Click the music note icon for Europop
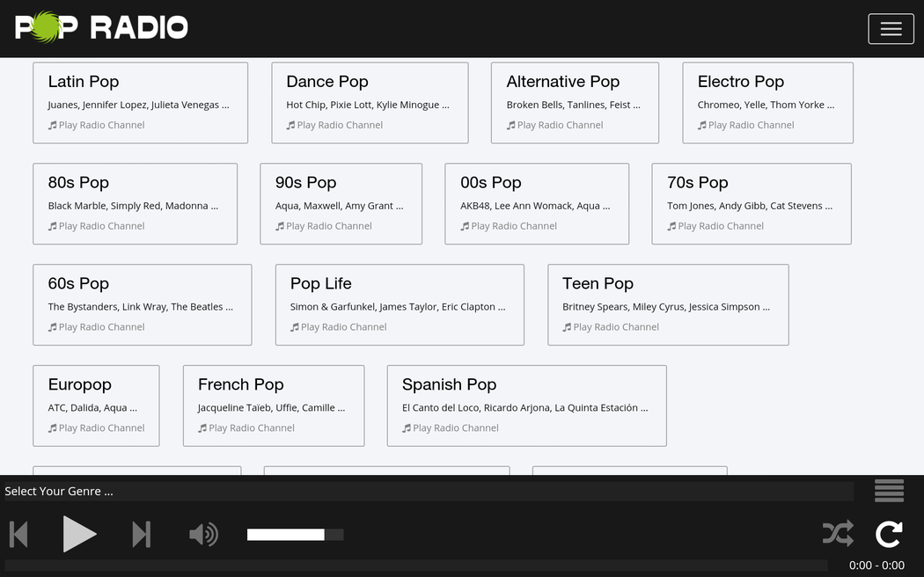 point(52,428)
